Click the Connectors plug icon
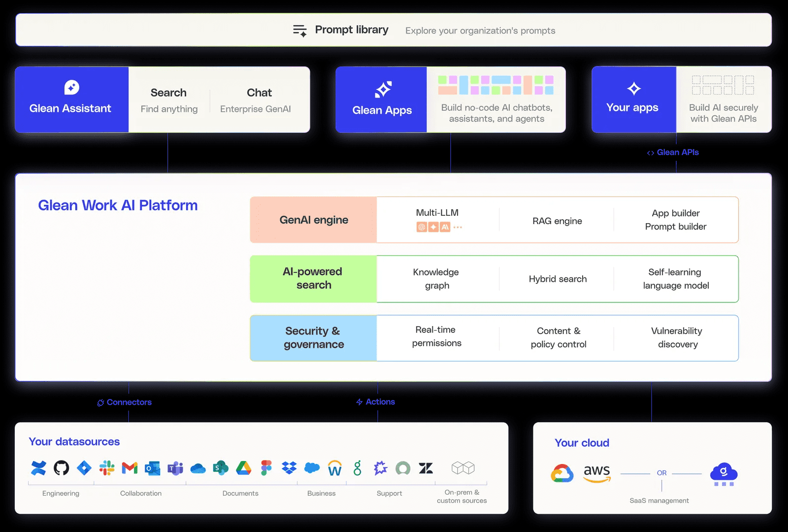The height and width of the screenshot is (532, 788). click(x=101, y=403)
